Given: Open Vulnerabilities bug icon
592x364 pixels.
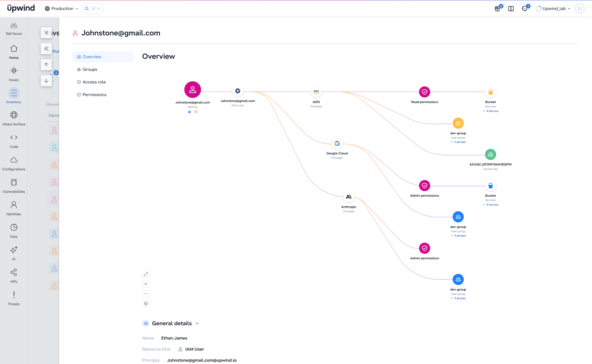Looking at the screenshot, I should [x=14, y=182].
